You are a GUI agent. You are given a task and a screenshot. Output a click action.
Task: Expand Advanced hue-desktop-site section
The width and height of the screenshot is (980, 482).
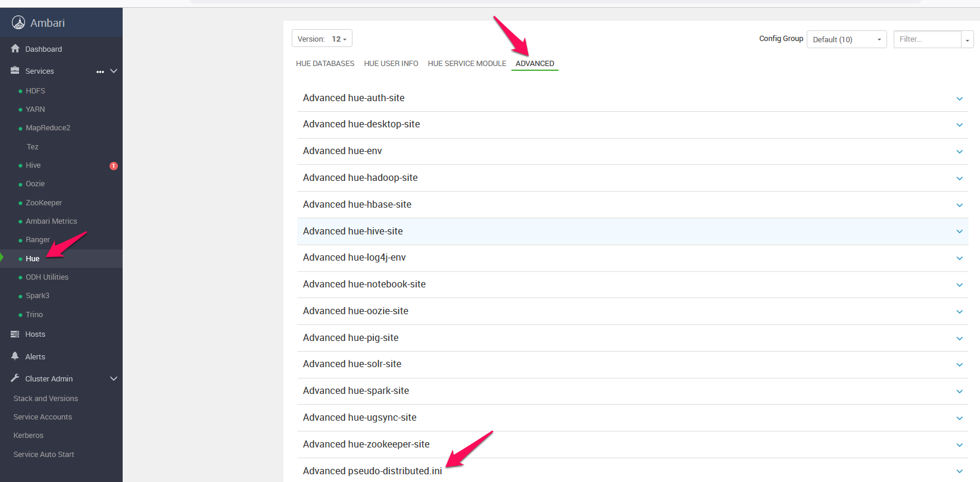click(632, 125)
